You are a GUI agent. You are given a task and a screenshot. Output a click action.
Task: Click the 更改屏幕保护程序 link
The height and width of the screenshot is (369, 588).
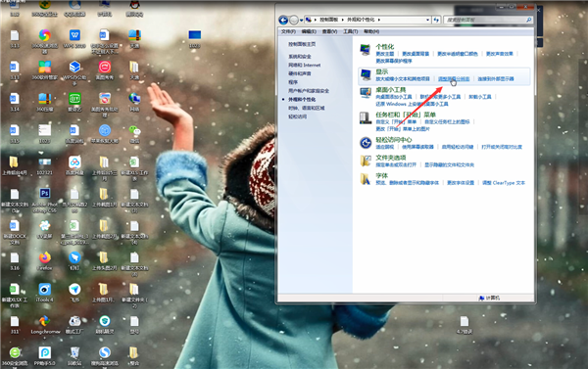pos(394,61)
